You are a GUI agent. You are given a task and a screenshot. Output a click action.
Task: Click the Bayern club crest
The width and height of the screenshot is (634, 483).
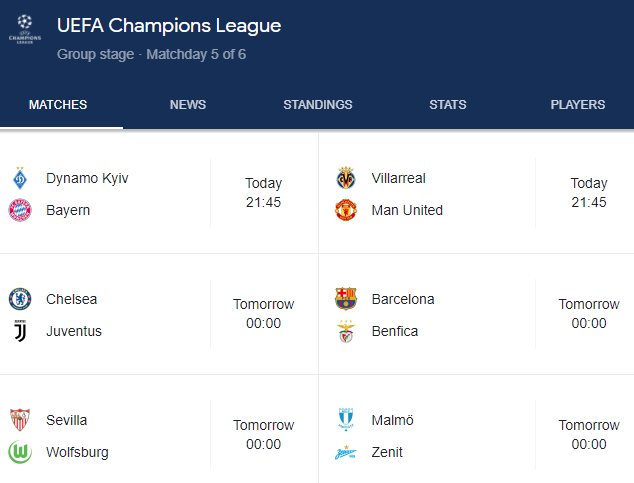coord(20,210)
